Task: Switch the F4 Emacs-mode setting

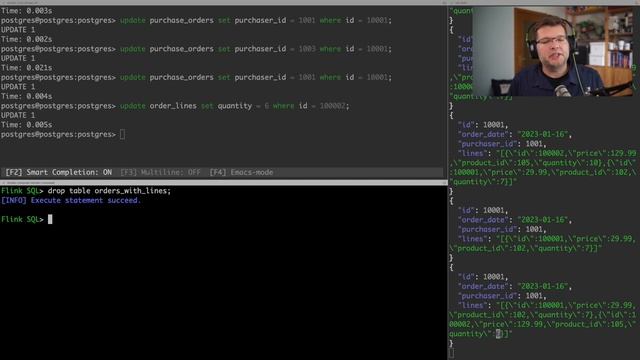Action: tap(241, 172)
